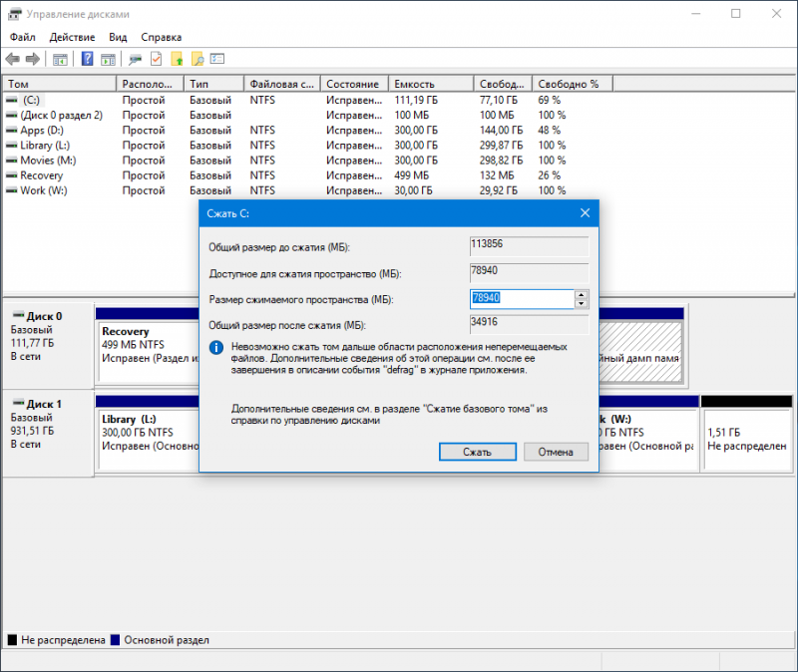Click the total size before shrink field 113856
Viewport: 798px width, 672px height.
click(x=530, y=245)
